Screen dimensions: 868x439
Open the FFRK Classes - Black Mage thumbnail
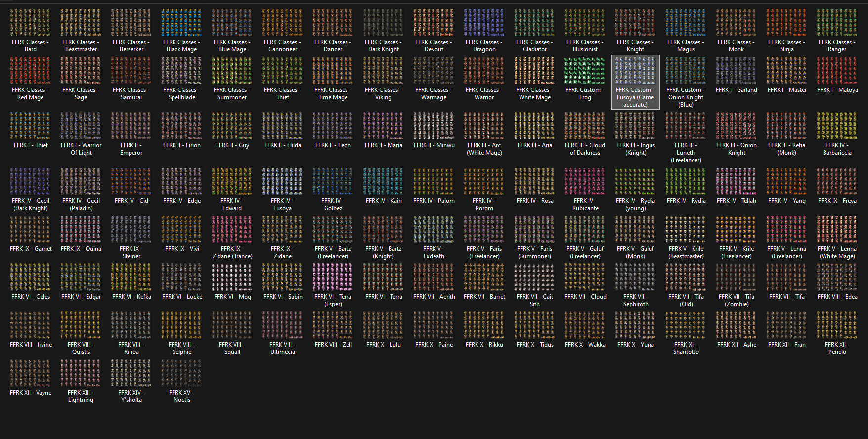[x=182, y=23]
